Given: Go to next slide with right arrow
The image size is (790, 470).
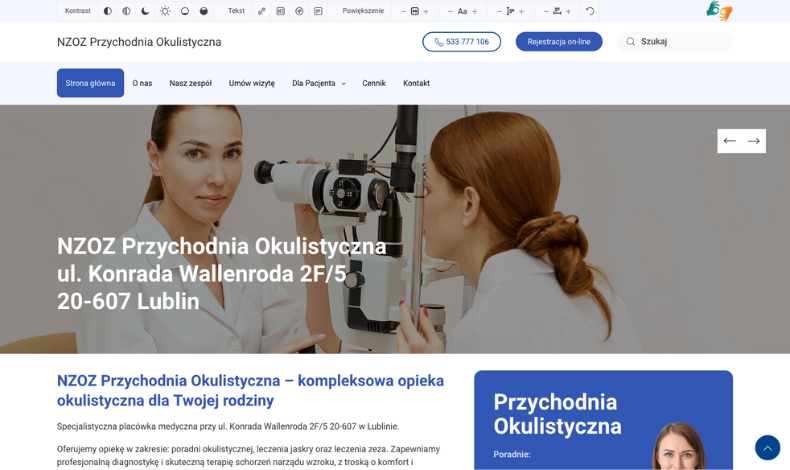Looking at the screenshot, I should (x=754, y=141).
